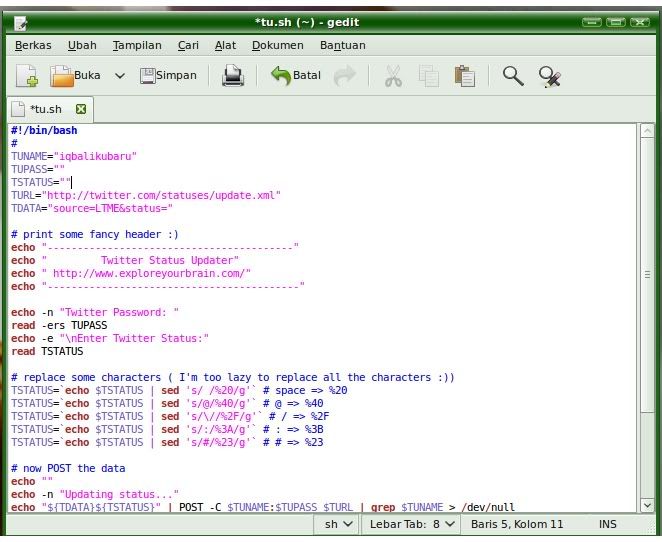The height and width of the screenshot is (542, 662).
Task: Open the Berkas menu
Action: 33,45
